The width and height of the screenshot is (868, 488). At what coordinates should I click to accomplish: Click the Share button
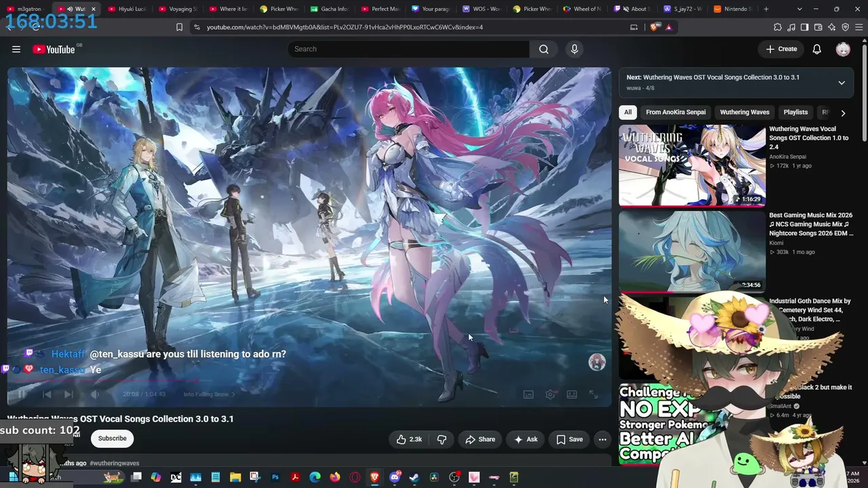(x=480, y=439)
